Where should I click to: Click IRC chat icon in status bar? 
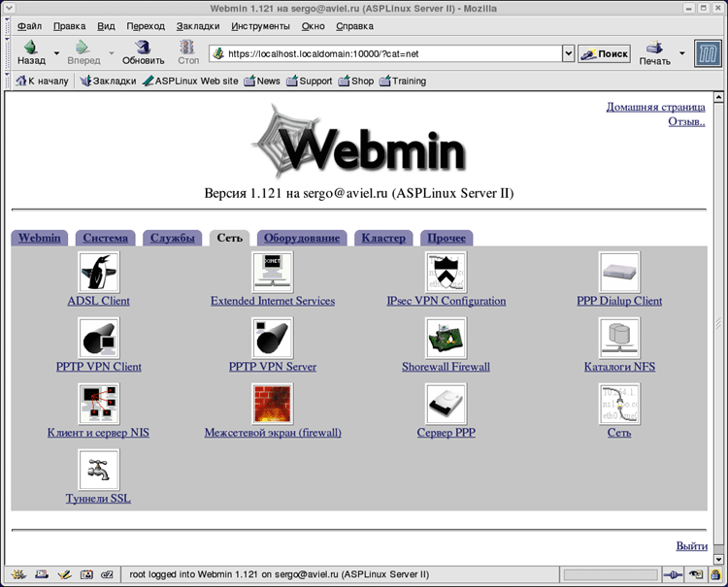tap(107, 574)
